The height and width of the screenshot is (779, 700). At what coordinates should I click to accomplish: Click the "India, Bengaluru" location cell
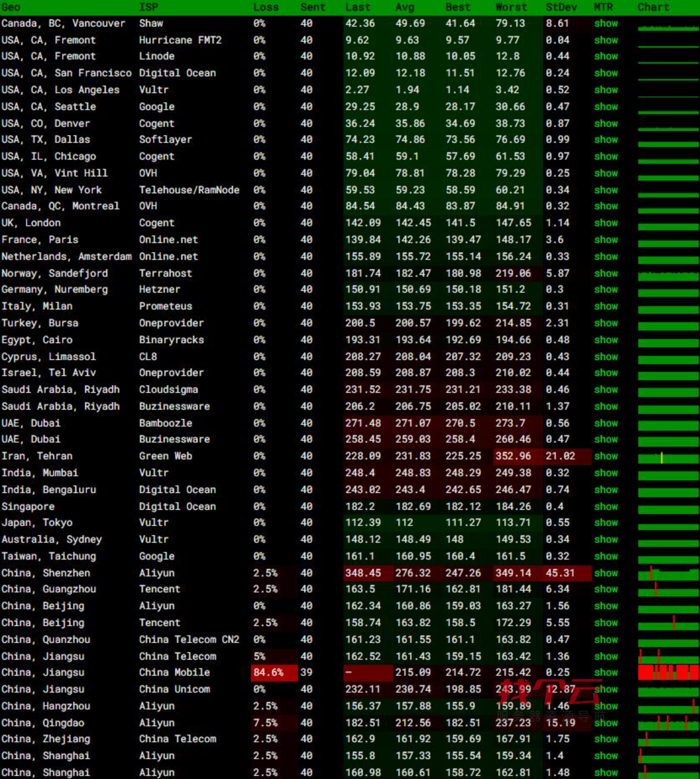click(x=48, y=490)
